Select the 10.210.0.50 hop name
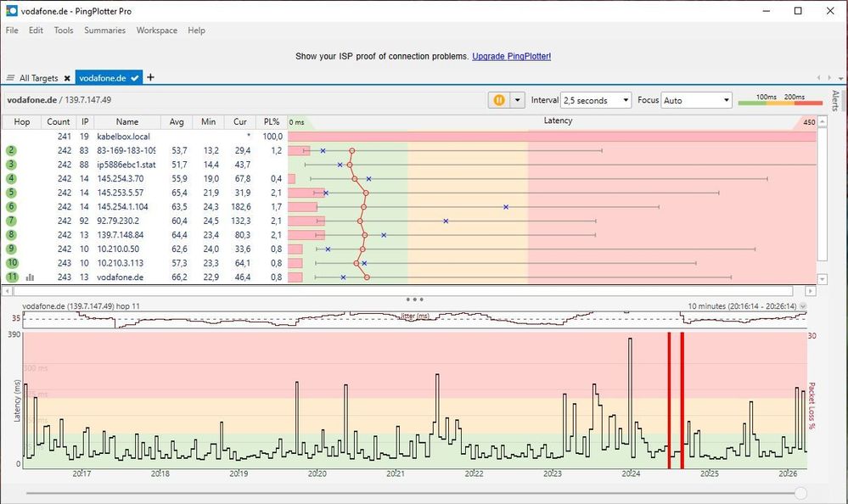Viewport: 848px width, 504px height. [118, 249]
